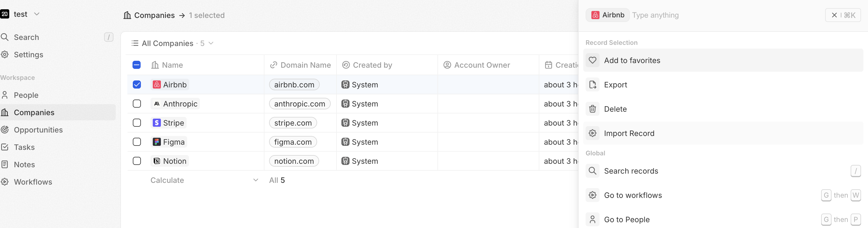
Task: Open the Calculate dropdown in footer
Action: (x=205, y=180)
